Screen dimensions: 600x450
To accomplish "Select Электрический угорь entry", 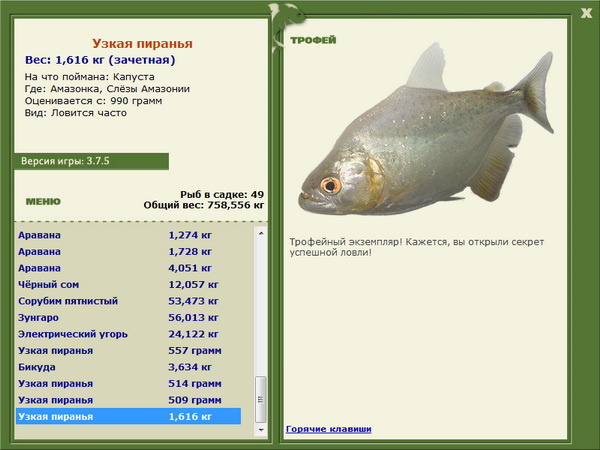I will 129,334.
